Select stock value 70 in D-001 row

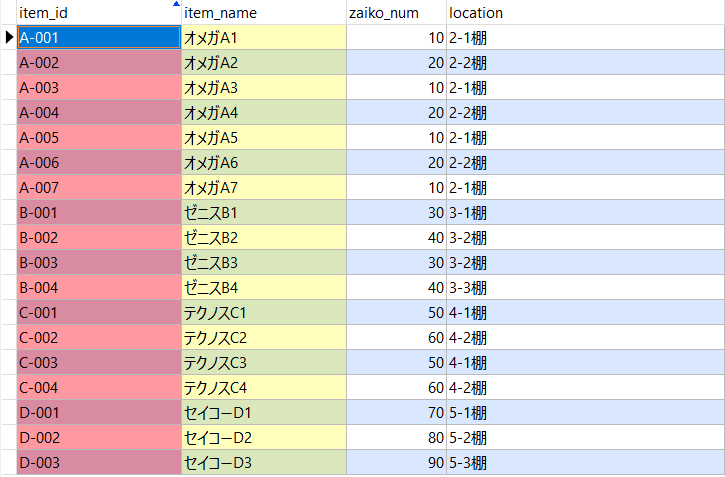[x=396, y=412]
